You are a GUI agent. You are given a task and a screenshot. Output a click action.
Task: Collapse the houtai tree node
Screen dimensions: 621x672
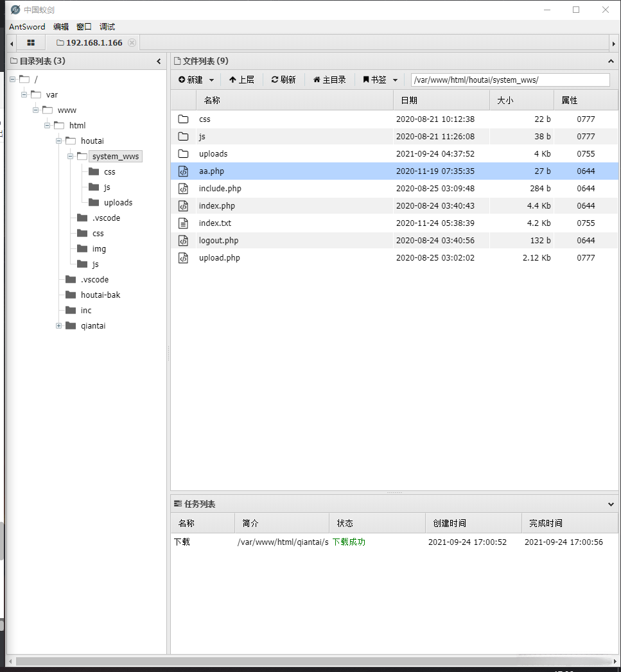pos(58,141)
